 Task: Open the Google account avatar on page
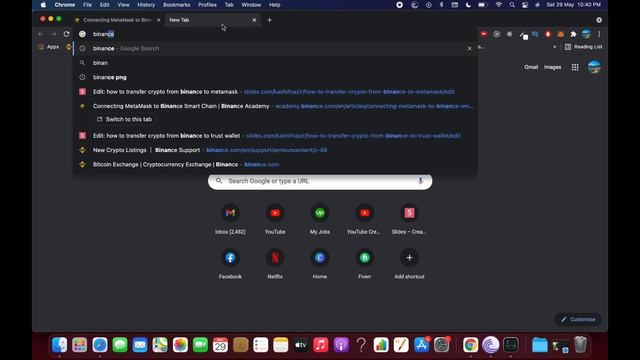(594, 67)
